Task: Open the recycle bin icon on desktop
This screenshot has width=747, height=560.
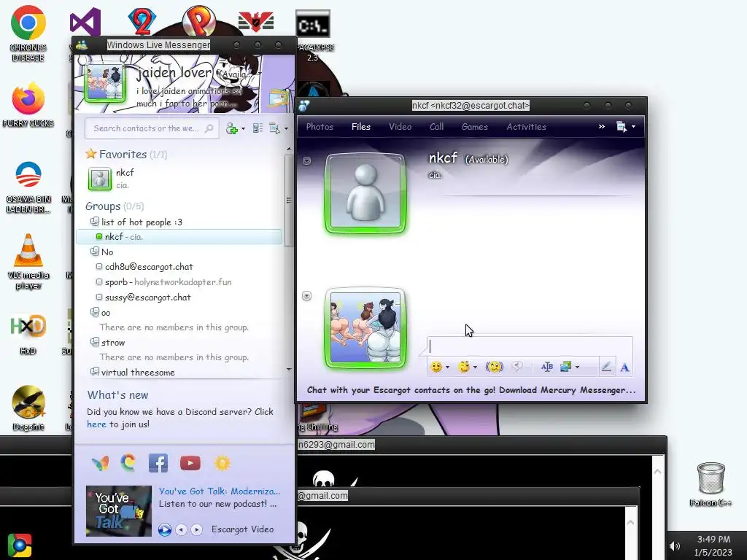Action: [x=711, y=485]
